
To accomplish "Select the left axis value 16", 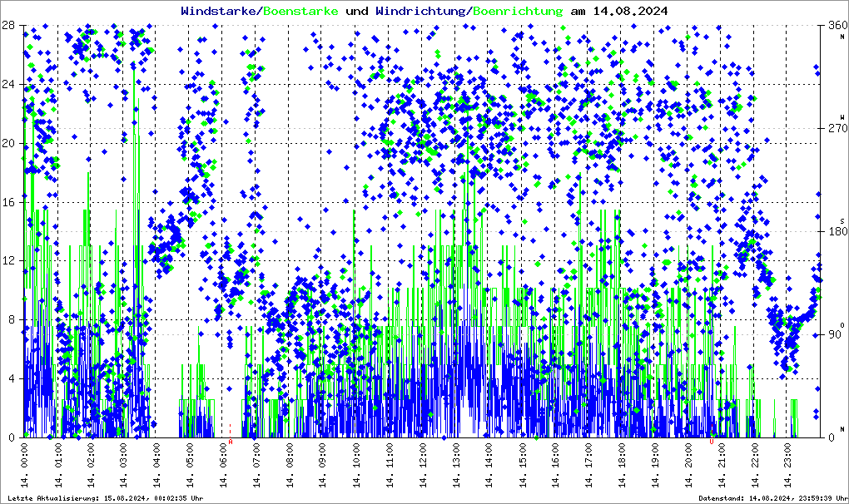I will [7, 202].
